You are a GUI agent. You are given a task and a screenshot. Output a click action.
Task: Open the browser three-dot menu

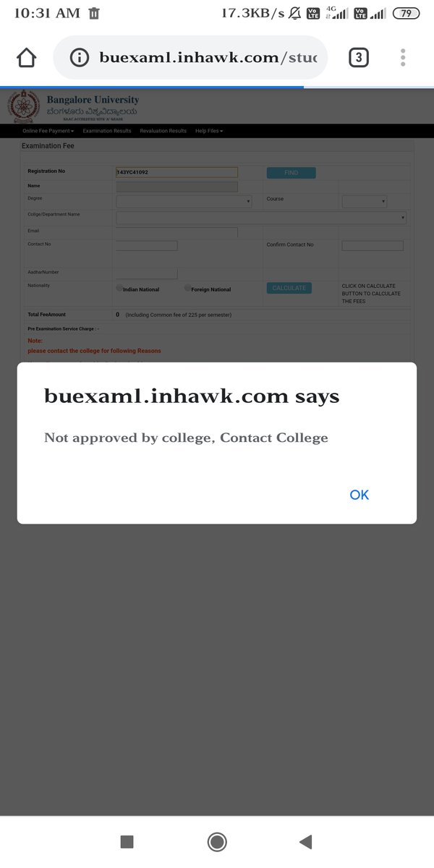(x=403, y=57)
